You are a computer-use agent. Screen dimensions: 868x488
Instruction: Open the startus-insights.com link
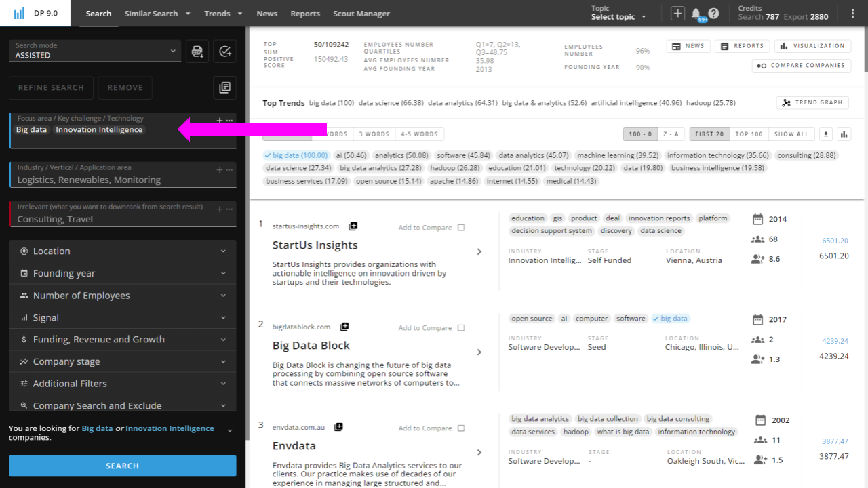pyautogui.click(x=306, y=226)
